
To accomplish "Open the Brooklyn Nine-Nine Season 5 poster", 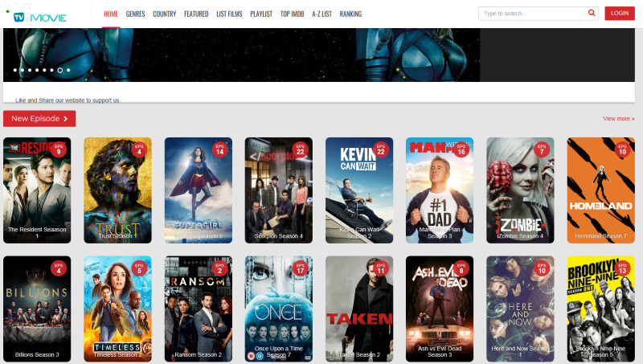I will click(x=600, y=309).
